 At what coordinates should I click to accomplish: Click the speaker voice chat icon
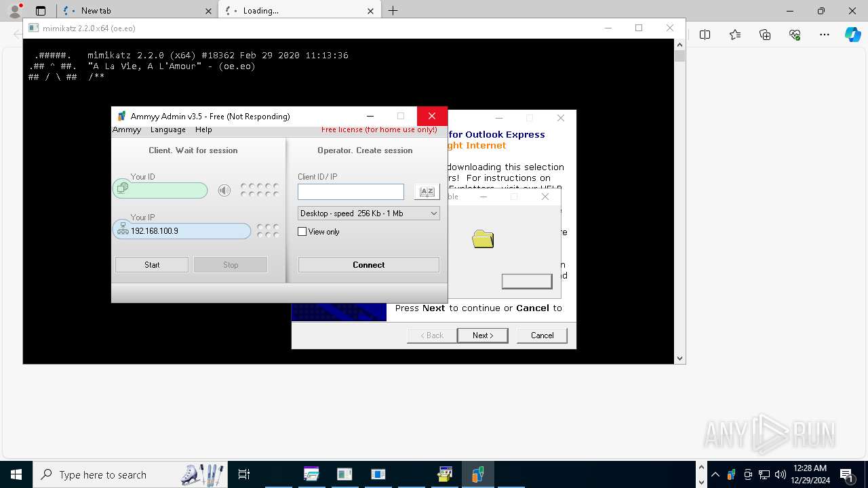coord(224,190)
